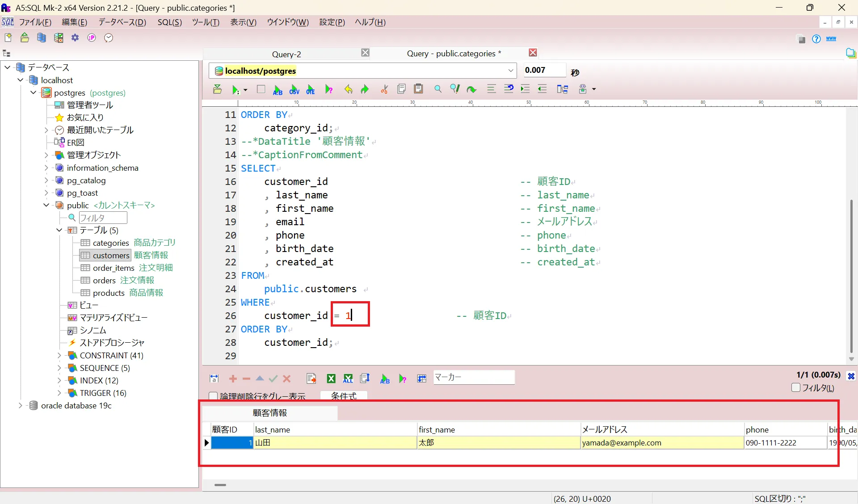
Task: Open the SQL(S) menu
Action: 169,22
